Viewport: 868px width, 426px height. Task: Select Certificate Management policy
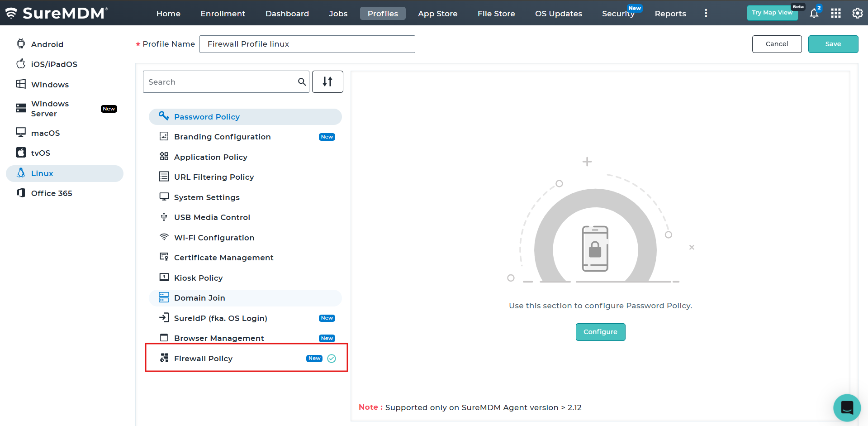(245, 258)
